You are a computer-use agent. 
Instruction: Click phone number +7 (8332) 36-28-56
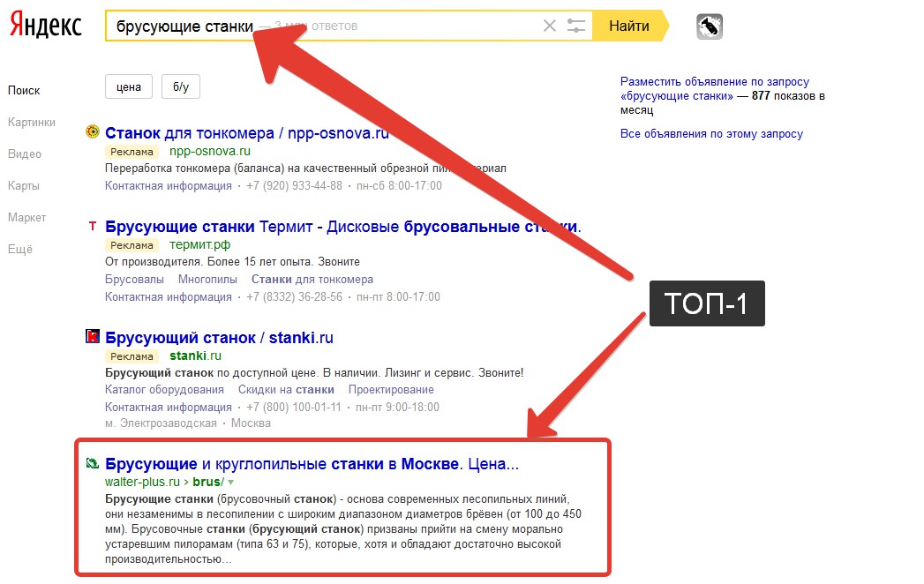(294, 297)
